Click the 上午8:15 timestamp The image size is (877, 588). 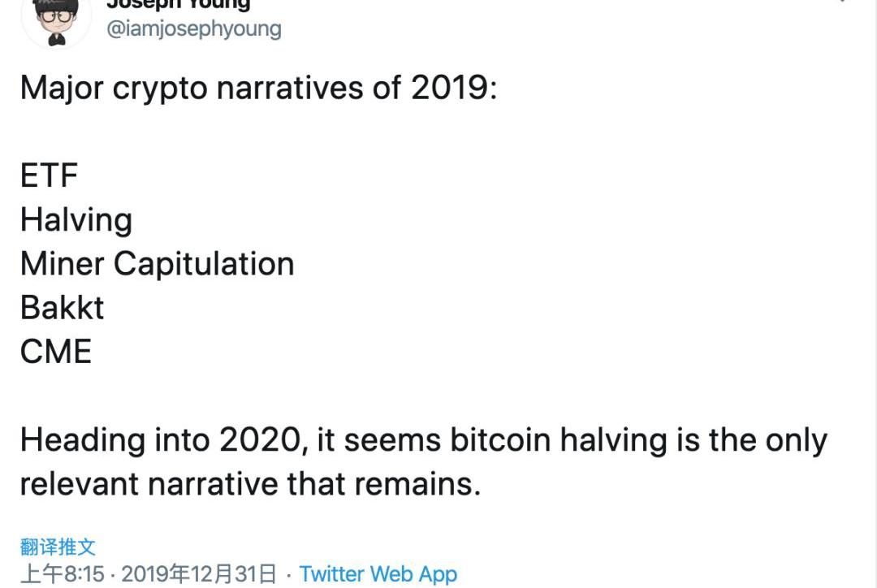(x=63, y=574)
